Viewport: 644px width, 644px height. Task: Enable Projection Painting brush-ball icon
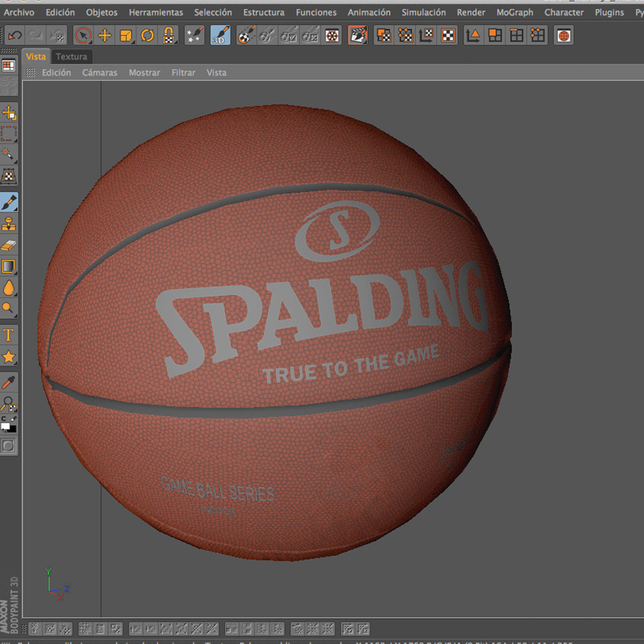[246, 35]
